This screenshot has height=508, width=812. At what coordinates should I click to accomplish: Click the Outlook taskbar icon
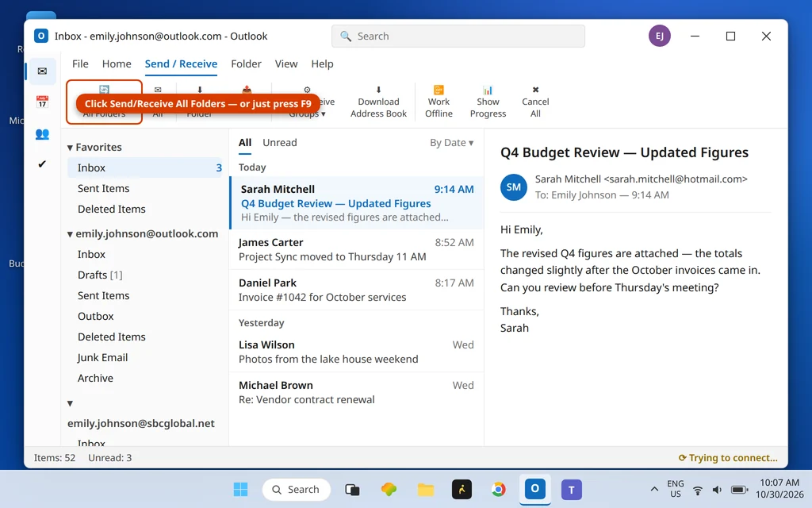(535, 489)
